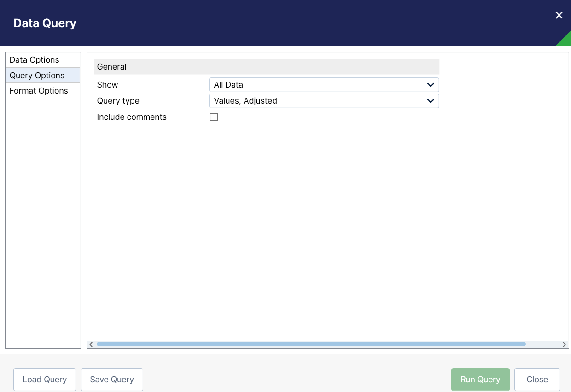Click the Save Query button
This screenshot has width=571, height=392.
[112, 380]
